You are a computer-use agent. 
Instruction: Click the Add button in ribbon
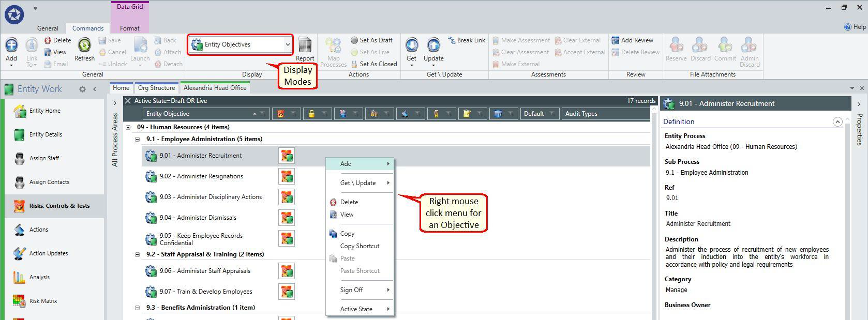[11, 51]
